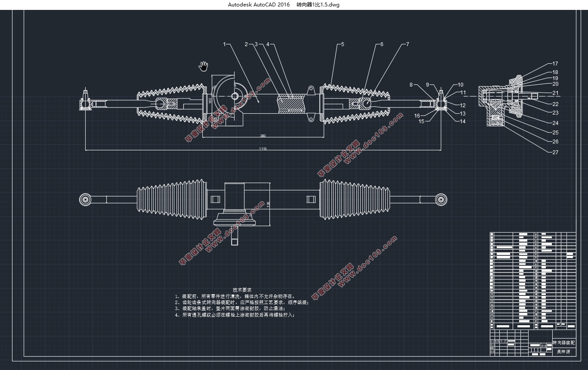Click the 技术要求 heading
The image size is (588, 370).
click(x=242, y=290)
